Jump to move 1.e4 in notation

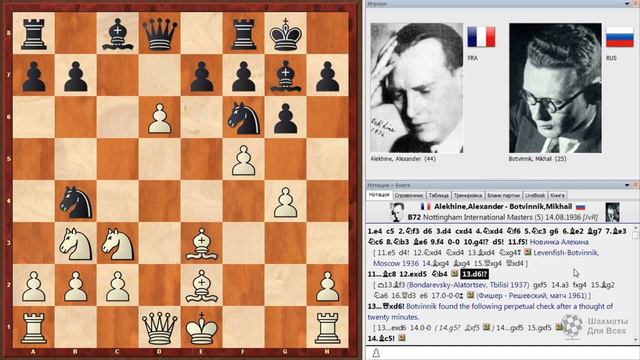click(x=375, y=231)
